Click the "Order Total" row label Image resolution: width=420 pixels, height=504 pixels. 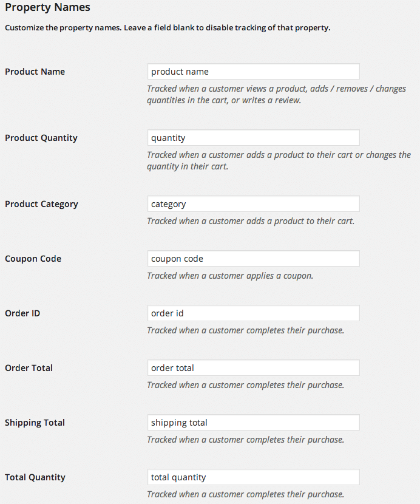29,368
